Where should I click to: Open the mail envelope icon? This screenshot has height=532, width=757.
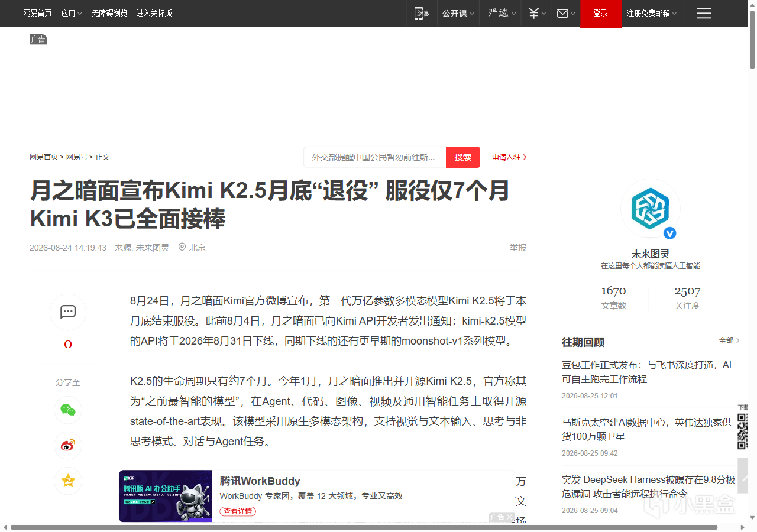pyautogui.click(x=566, y=13)
